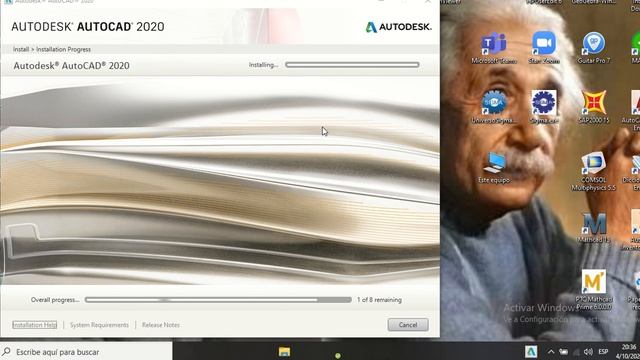Click the Overall progress bar
This screenshot has height=360, width=640.
pos(218,300)
